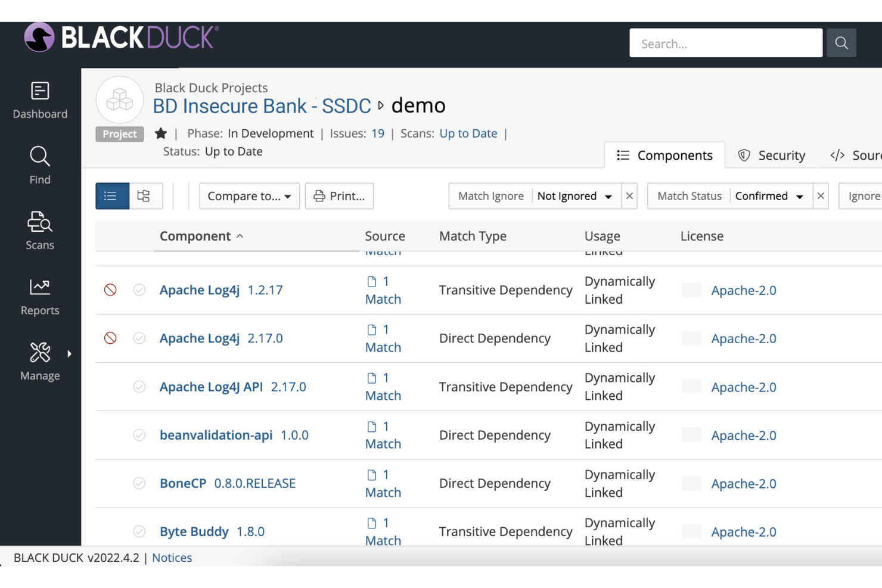Click the License column header

point(702,237)
